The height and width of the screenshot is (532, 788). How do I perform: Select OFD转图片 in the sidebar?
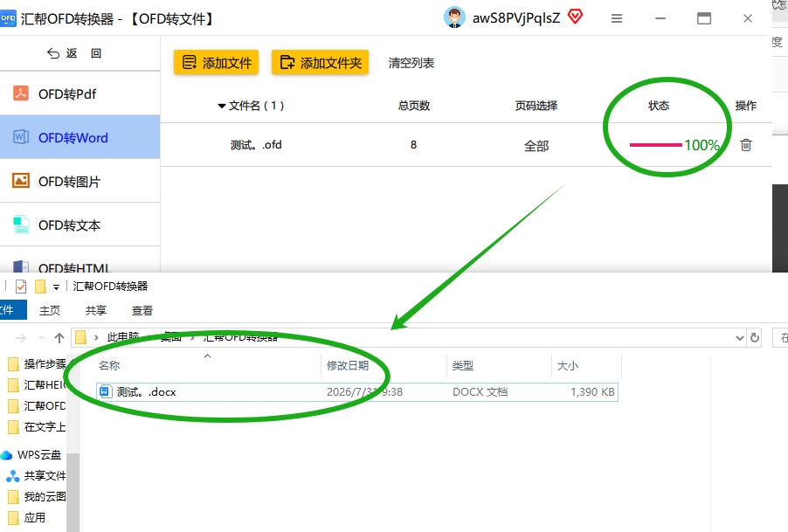click(x=79, y=181)
